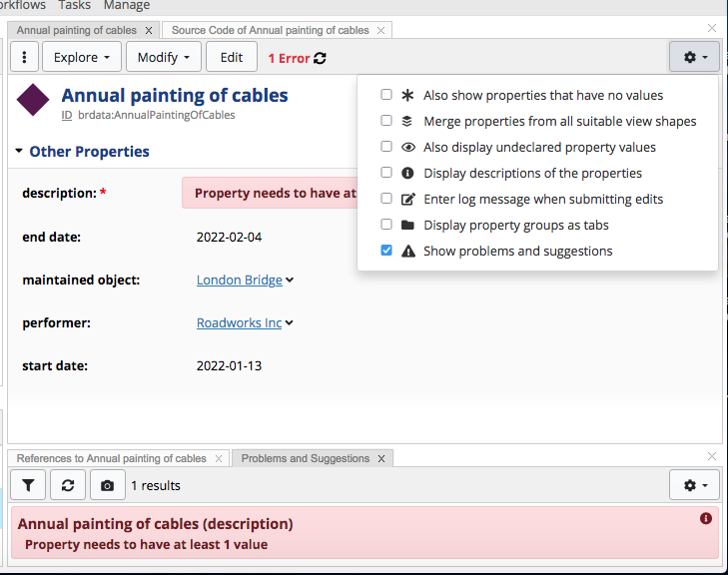
Task: Enable Also show properties that have no values
Action: tap(386, 96)
